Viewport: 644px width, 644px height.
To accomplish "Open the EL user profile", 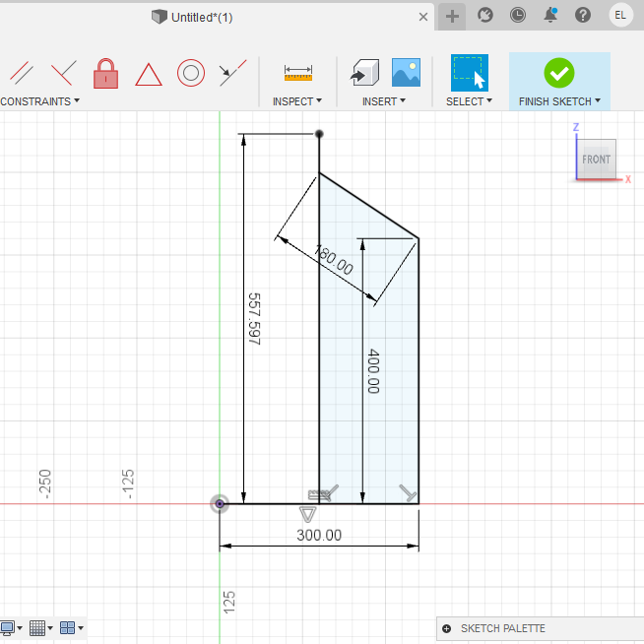I will click(620, 16).
